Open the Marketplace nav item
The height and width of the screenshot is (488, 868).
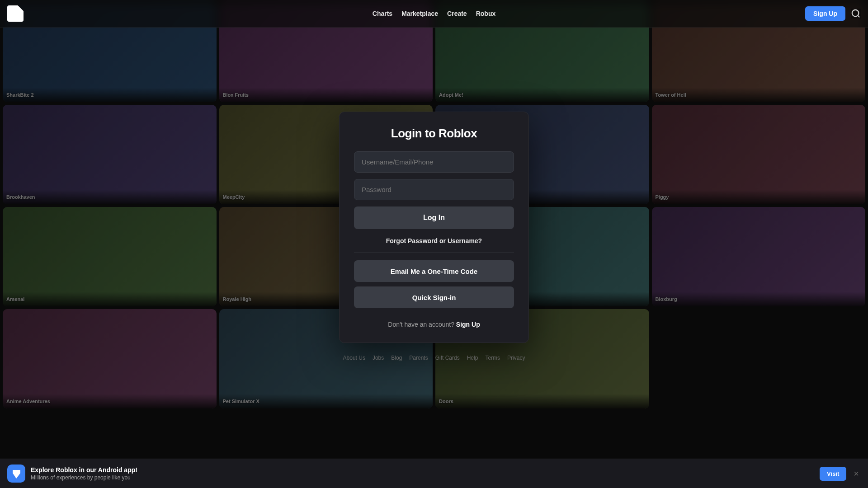(x=420, y=14)
